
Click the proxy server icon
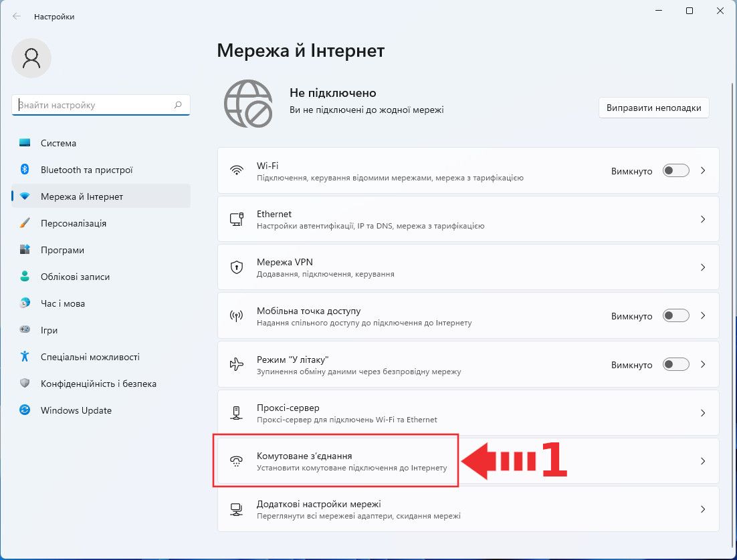237,413
